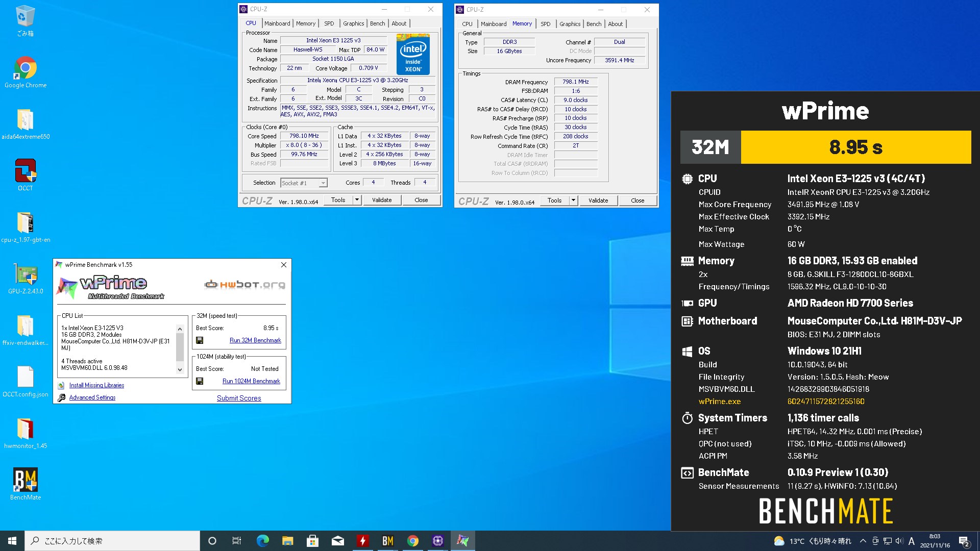Click hwbot.org logo in wPrime
The width and height of the screenshot is (980, 551).
click(244, 284)
